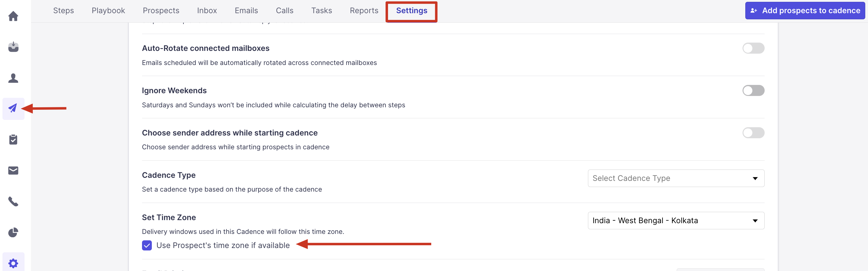Screen dimensions: 868x271
Task: Click the Emails envelope sidebar icon
Action: 13,170
